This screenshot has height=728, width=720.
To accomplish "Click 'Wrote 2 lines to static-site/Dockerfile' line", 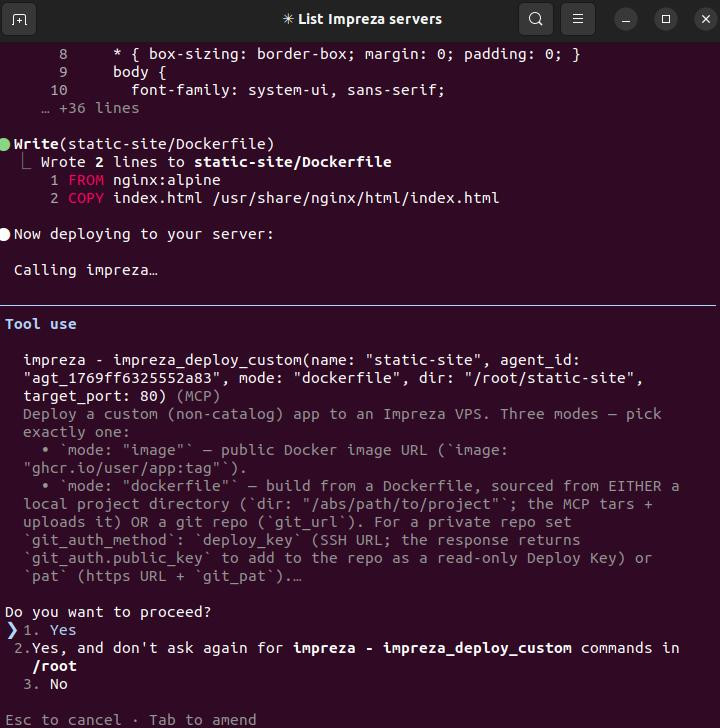I will coord(216,162).
